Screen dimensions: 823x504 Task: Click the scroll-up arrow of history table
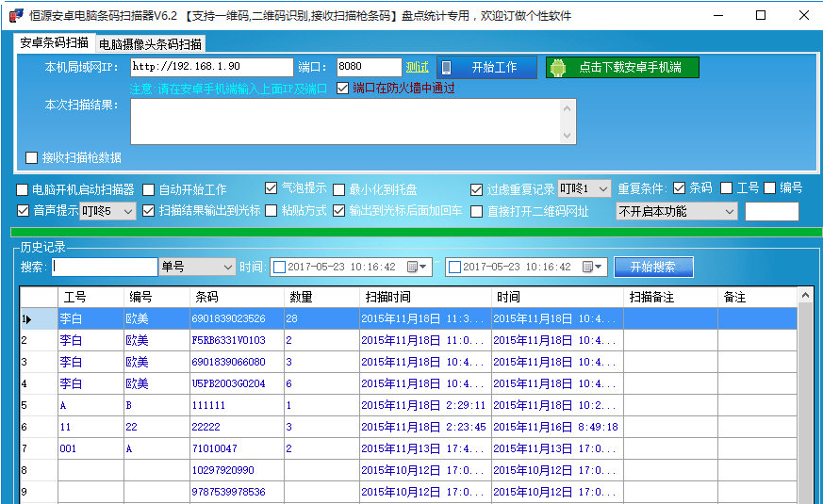click(x=805, y=297)
